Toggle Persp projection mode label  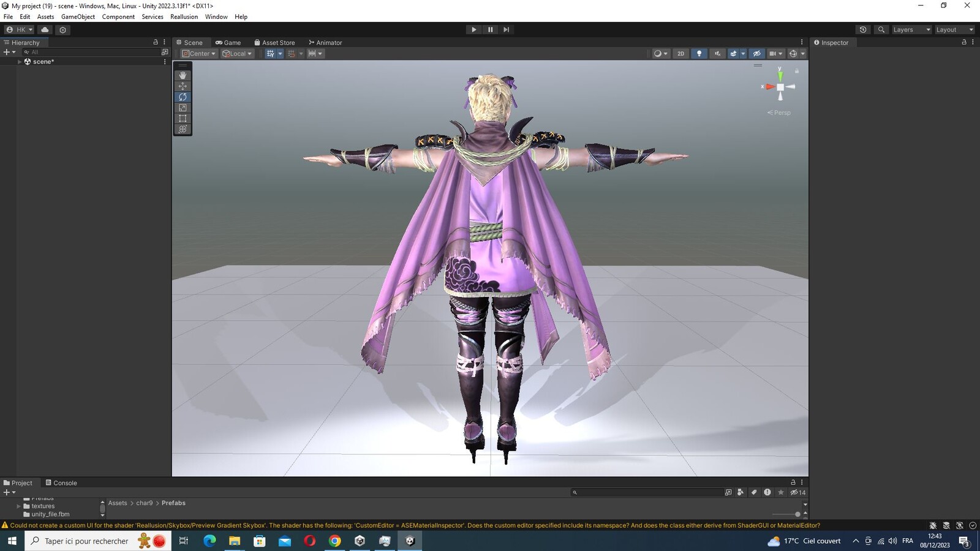tap(779, 113)
